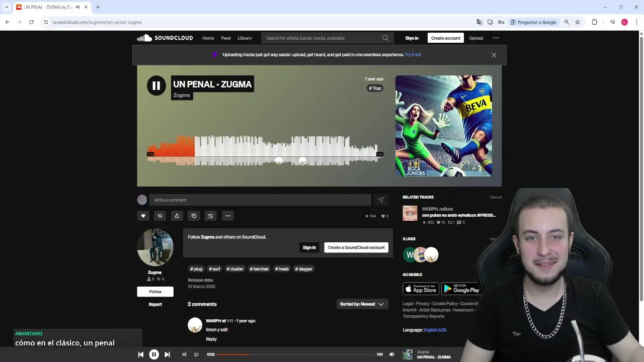
Task: Report the Zugma profile
Action: pyautogui.click(x=155, y=304)
